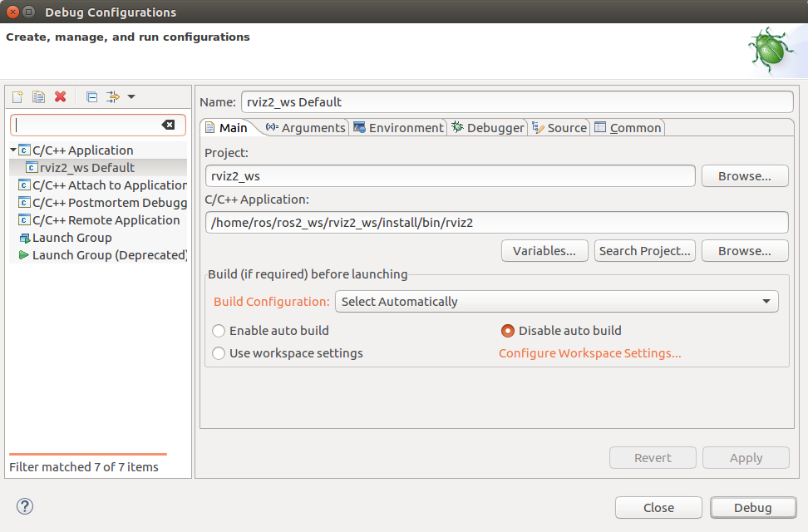Open the filter options dropdown arrow
The width and height of the screenshot is (808, 532).
[x=131, y=97]
